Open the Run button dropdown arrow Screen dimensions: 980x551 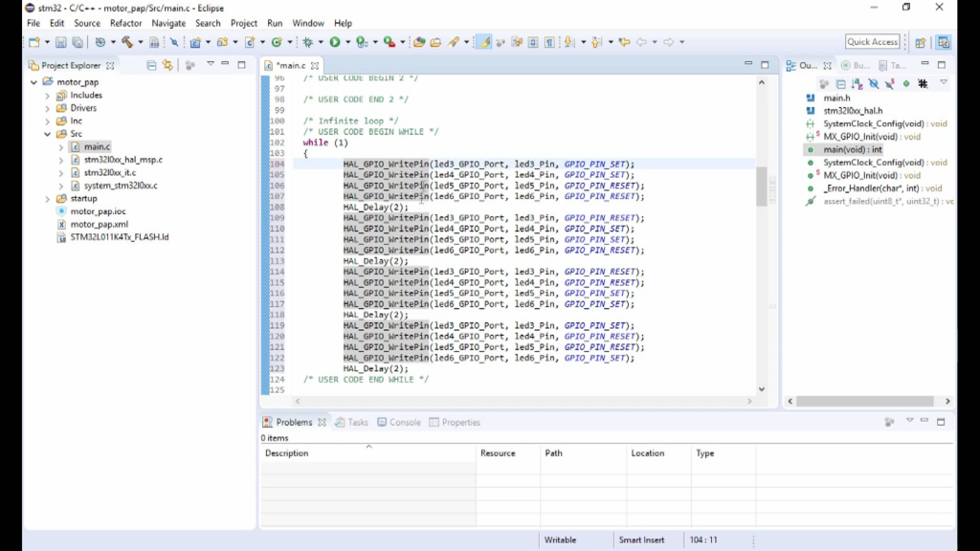pyautogui.click(x=346, y=42)
